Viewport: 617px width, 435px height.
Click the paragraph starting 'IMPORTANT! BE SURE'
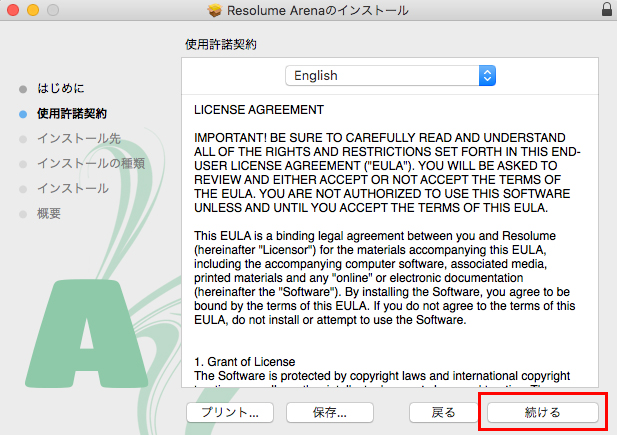[387, 172]
